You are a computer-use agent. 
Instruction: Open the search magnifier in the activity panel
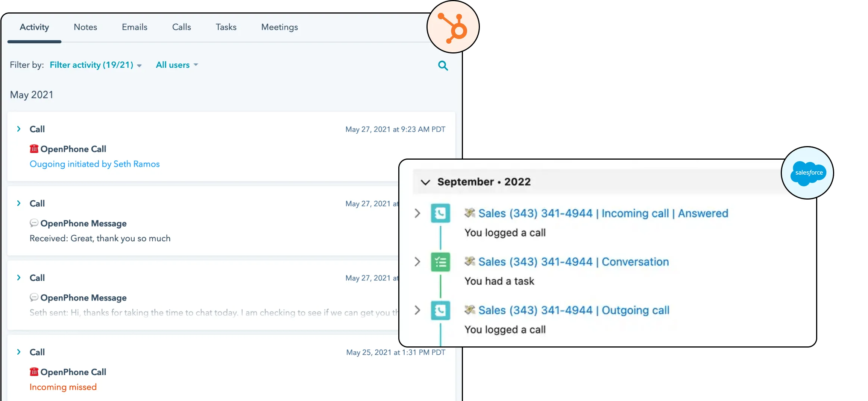(443, 66)
